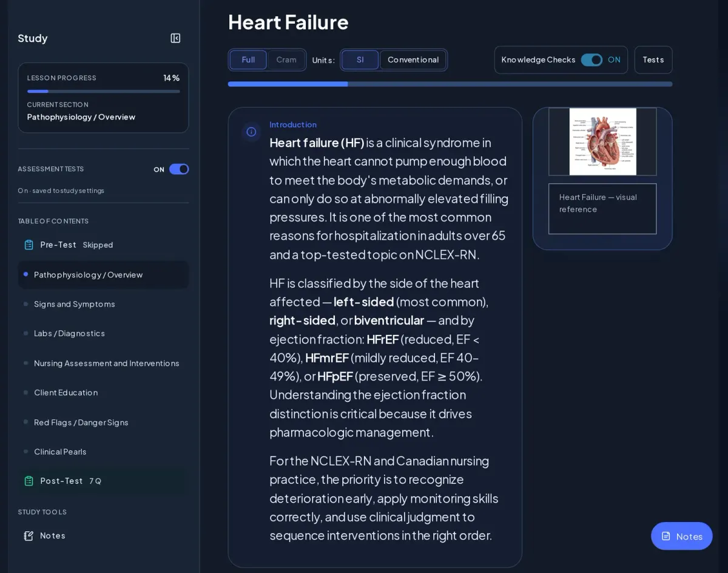Click the Notes pencil icon in Study Tools
This screenshot has height=573, width=728.
pyautogui.click(x=29, y=535)
